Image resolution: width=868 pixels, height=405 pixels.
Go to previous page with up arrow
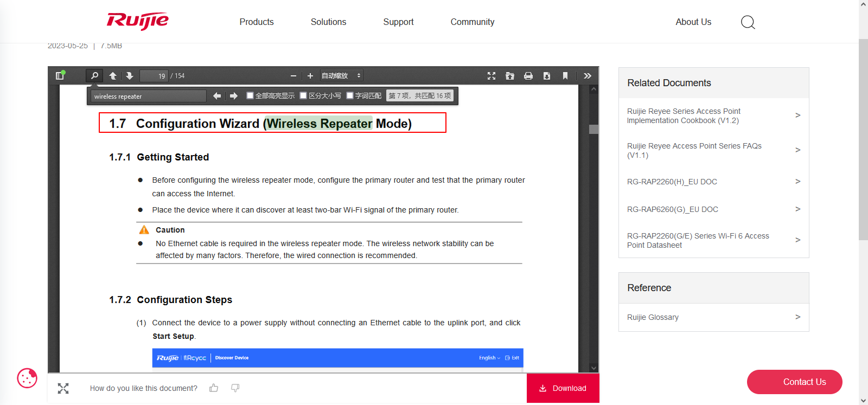(113, 76)
